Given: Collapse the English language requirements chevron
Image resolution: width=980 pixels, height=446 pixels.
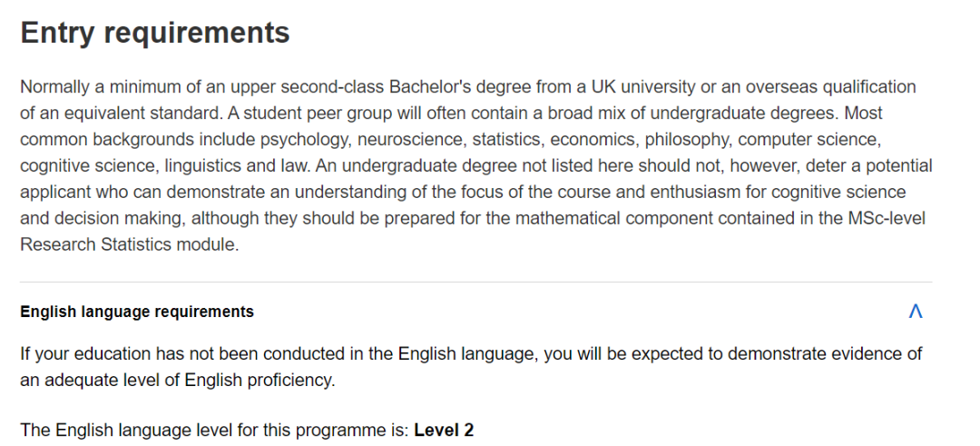Looking at the screenshot, I should [x=915, y=311].
